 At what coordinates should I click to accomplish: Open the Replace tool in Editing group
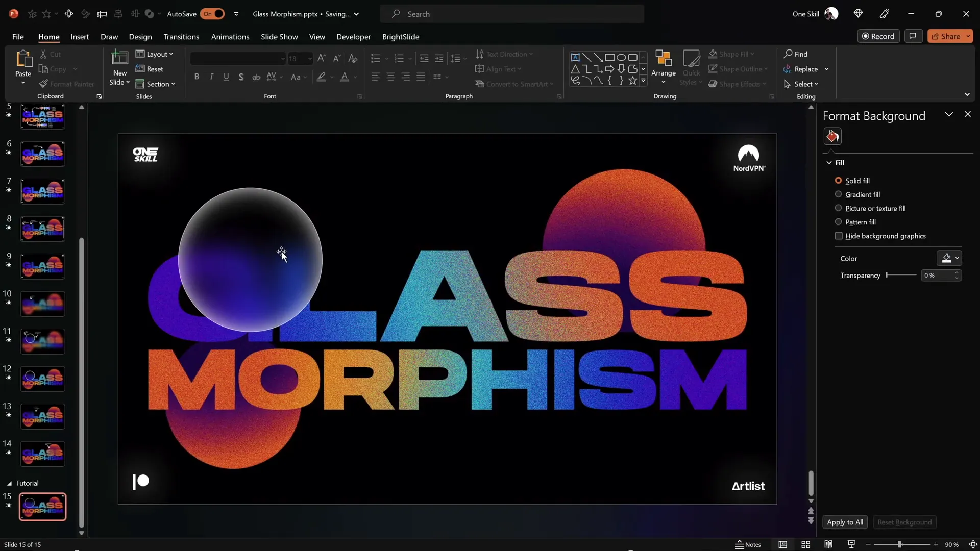805,69
